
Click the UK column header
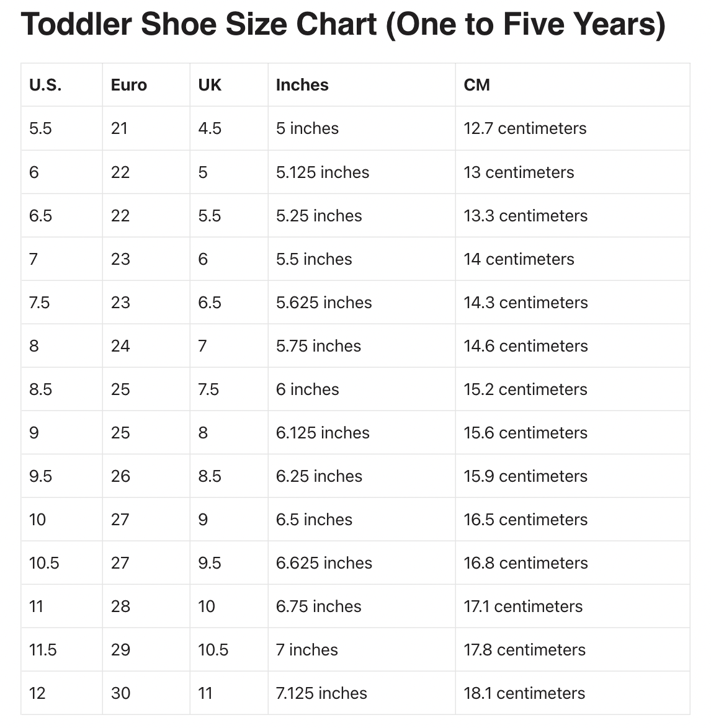[x=229, y=85]
